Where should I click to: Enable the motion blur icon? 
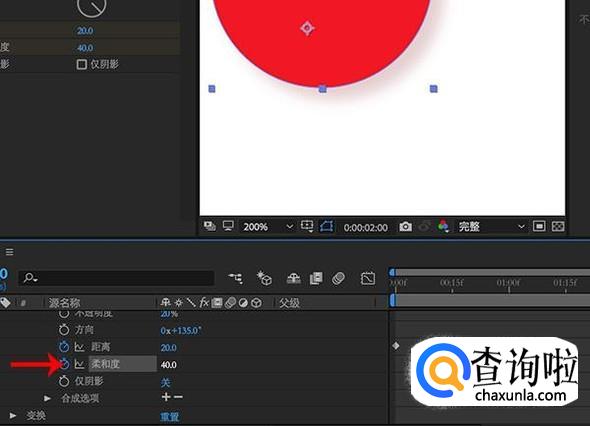tap(339, 278)
